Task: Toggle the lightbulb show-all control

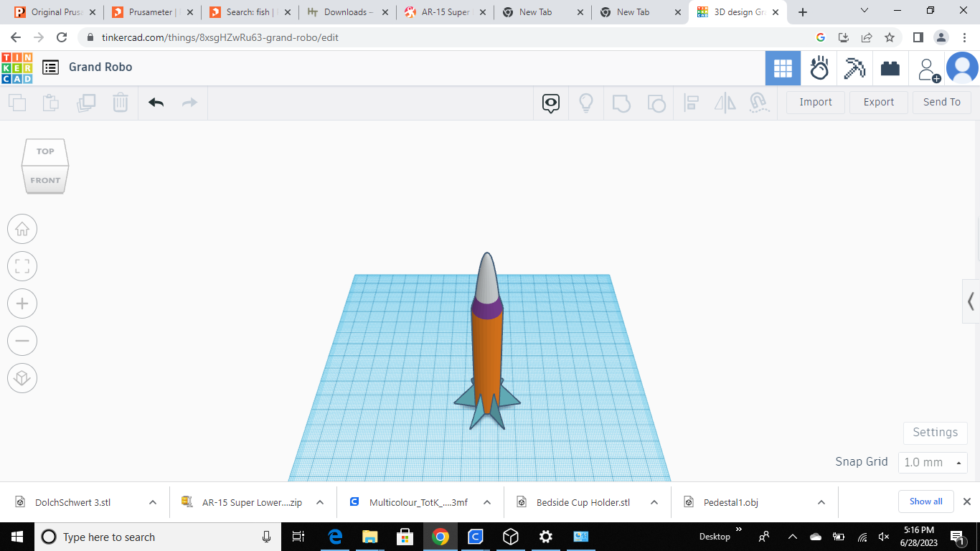Action: pyautogui.click(x=586, y=103)
